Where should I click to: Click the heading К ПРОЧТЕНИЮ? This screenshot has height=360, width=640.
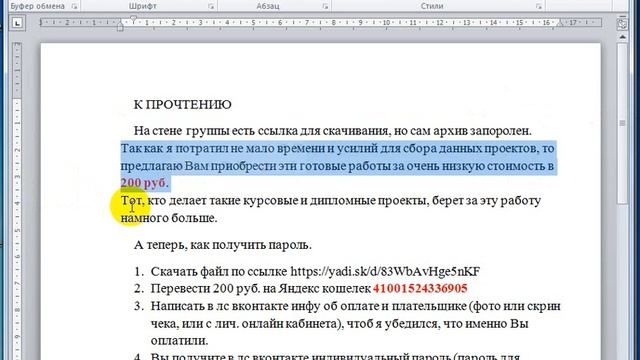tap(182, 104)
